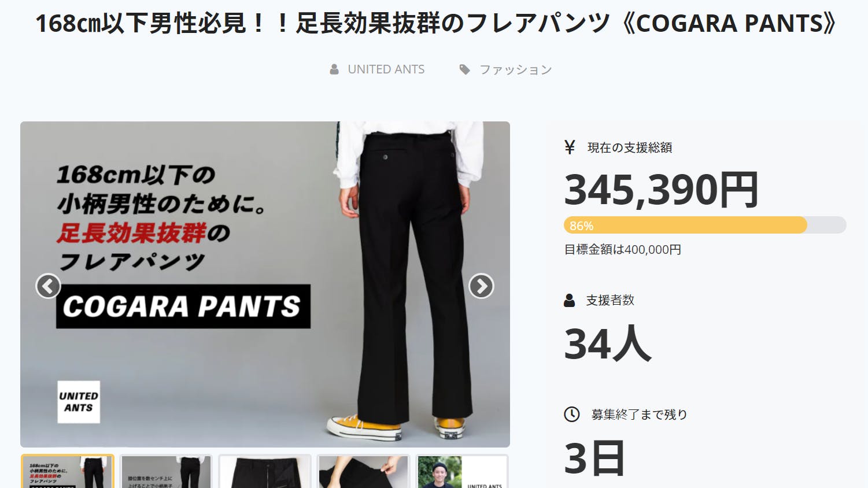Select the fifth thumbnail with smiling man

(x=462, y=471)
